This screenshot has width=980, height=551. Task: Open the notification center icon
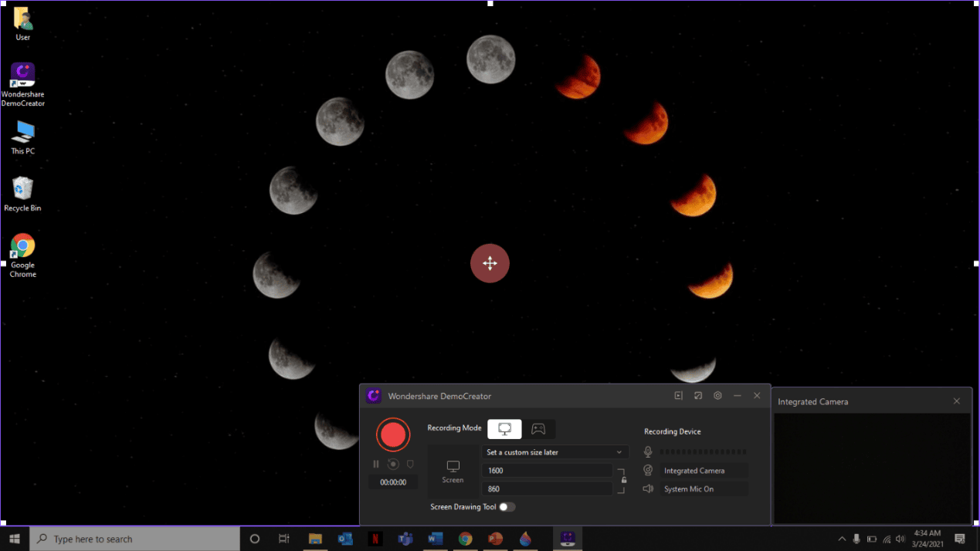[960, 539]
